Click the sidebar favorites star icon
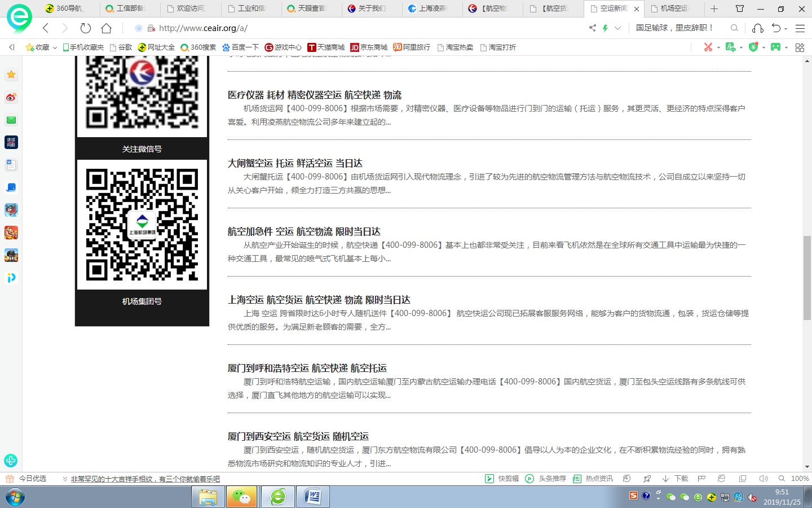 (11, 75)
